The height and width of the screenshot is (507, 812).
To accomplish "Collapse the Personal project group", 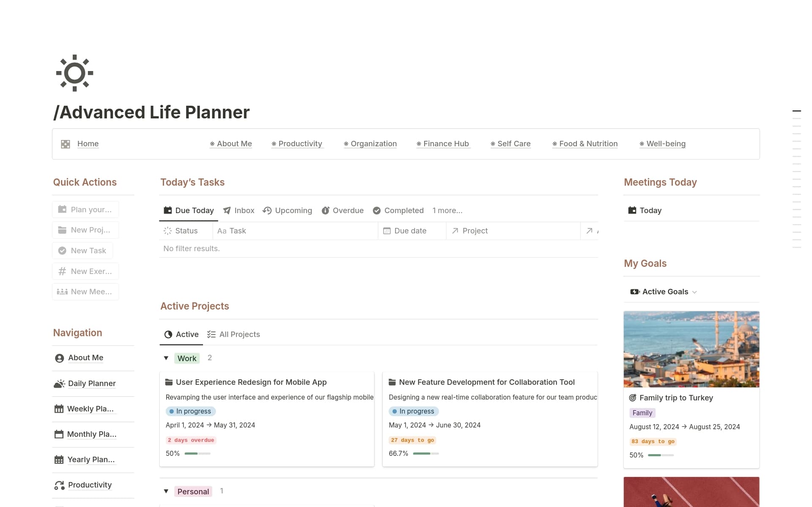I will pos(166,491).
